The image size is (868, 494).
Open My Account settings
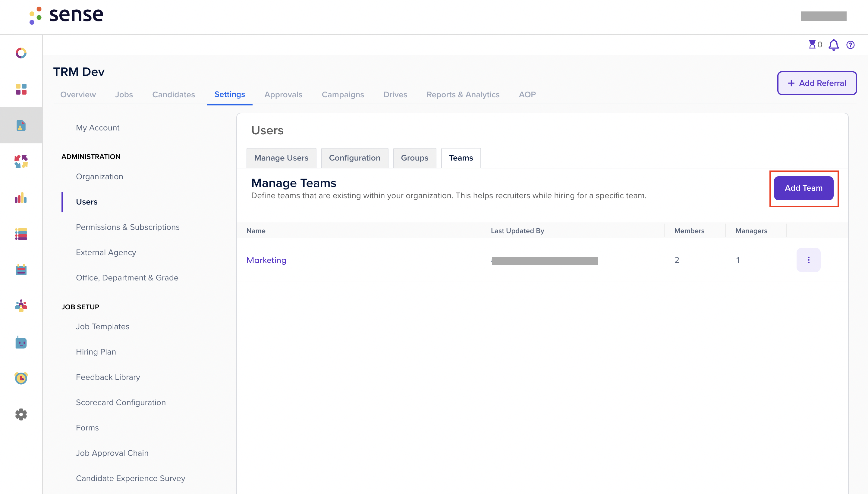(x=98, y=128)
